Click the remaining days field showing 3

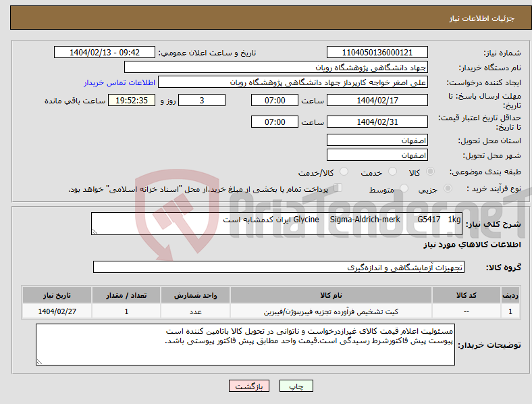click(x=202, y=100)
